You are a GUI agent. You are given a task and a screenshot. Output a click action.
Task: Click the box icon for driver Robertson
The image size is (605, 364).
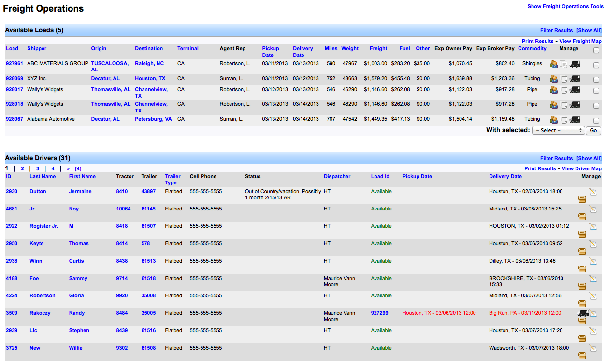(x=582, y=304)
